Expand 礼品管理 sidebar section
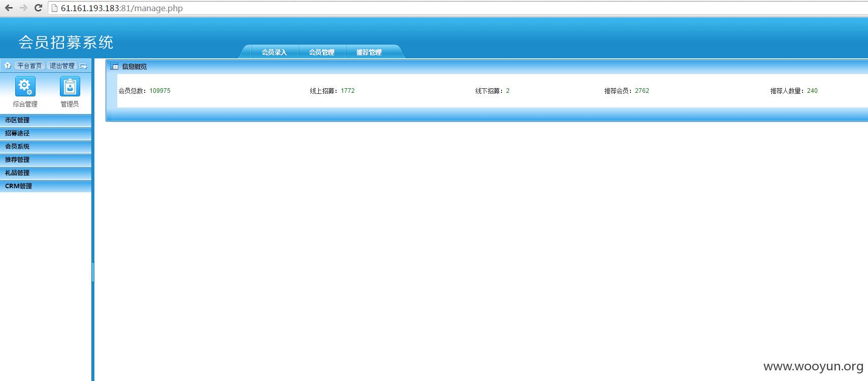The width and height of the screenshot is (868, 381). tap(46, 173)
